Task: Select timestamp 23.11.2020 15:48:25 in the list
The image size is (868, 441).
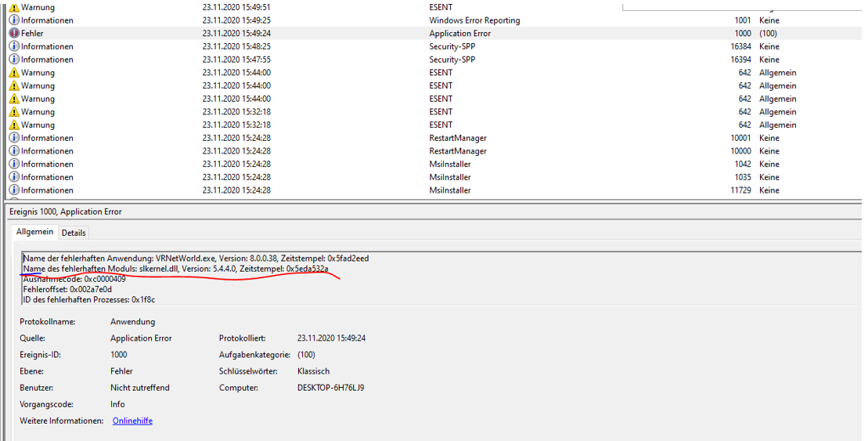Action: coord(236,46)
